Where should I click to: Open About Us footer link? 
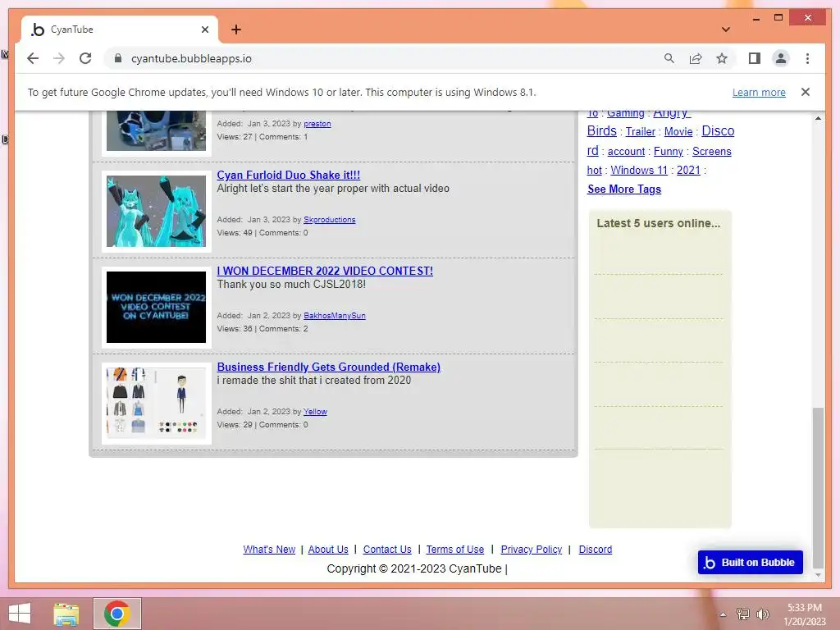pos(328,550)
